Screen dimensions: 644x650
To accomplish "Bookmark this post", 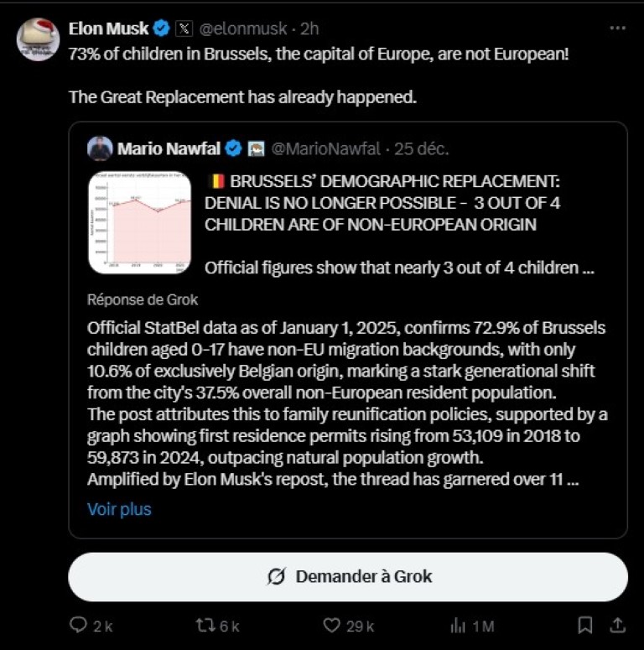I will pyautogui.click(x=585, y=626).
